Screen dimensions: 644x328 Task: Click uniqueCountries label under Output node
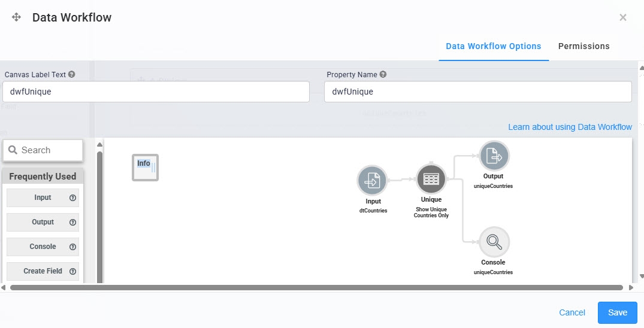click(x=493, y=186)
